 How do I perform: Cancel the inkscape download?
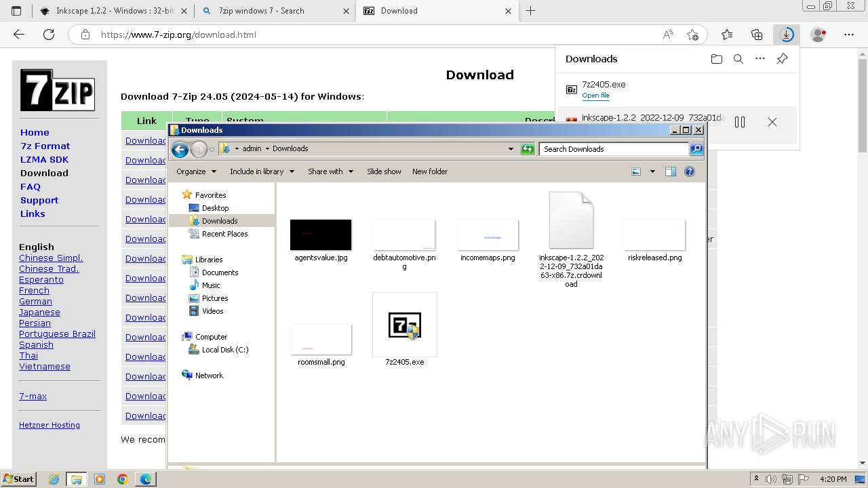pyautogui.click(x=772, y=122)
